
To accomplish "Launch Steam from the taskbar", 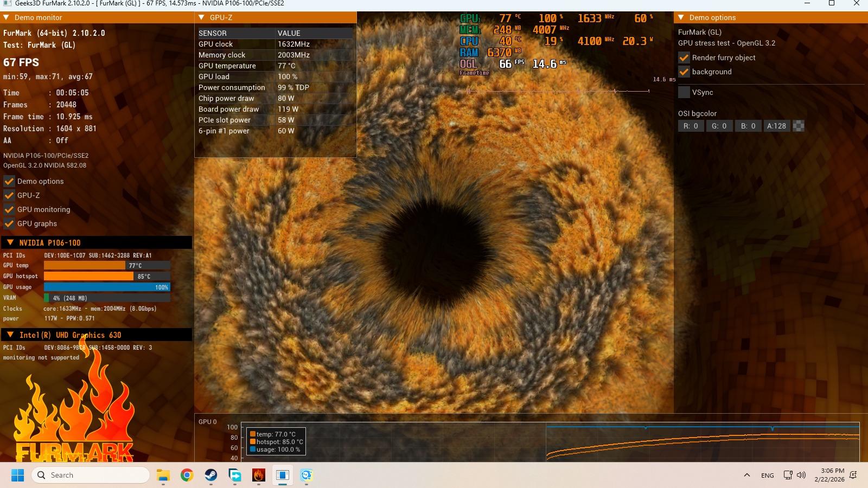I will pyautogui.click(x=211, y=476).
